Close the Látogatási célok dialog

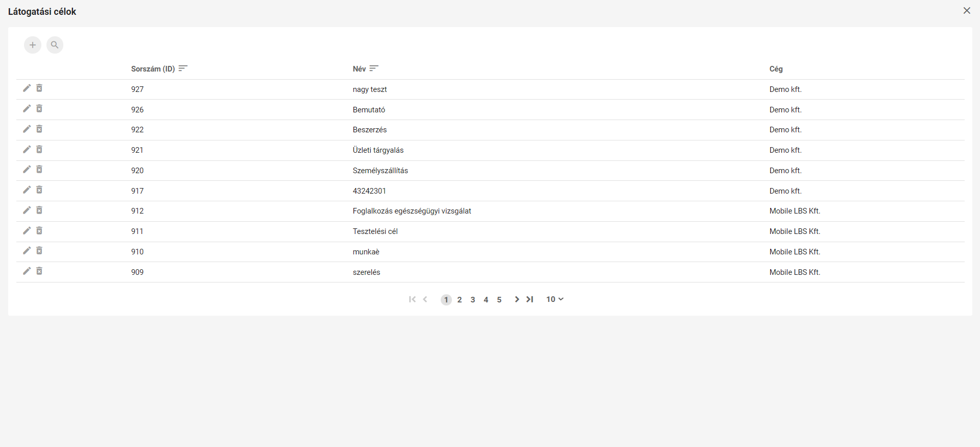point(967,11)
